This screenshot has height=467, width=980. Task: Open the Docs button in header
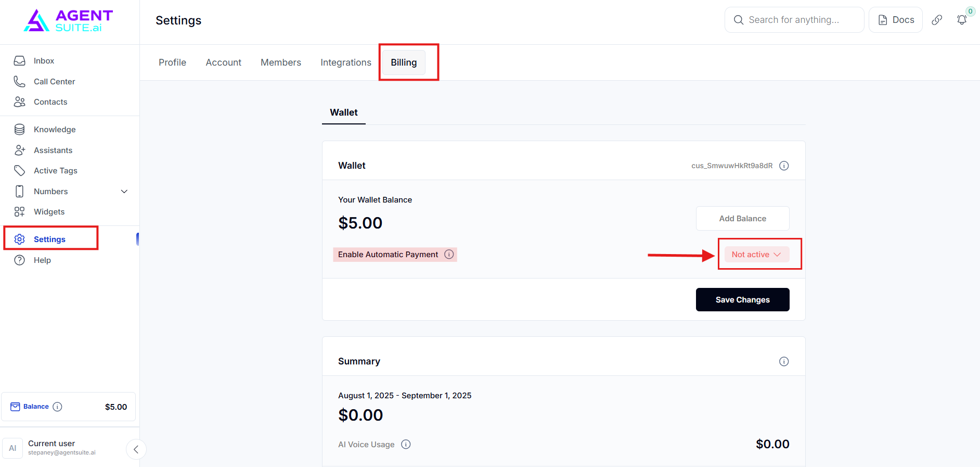(x=896, y=20)
